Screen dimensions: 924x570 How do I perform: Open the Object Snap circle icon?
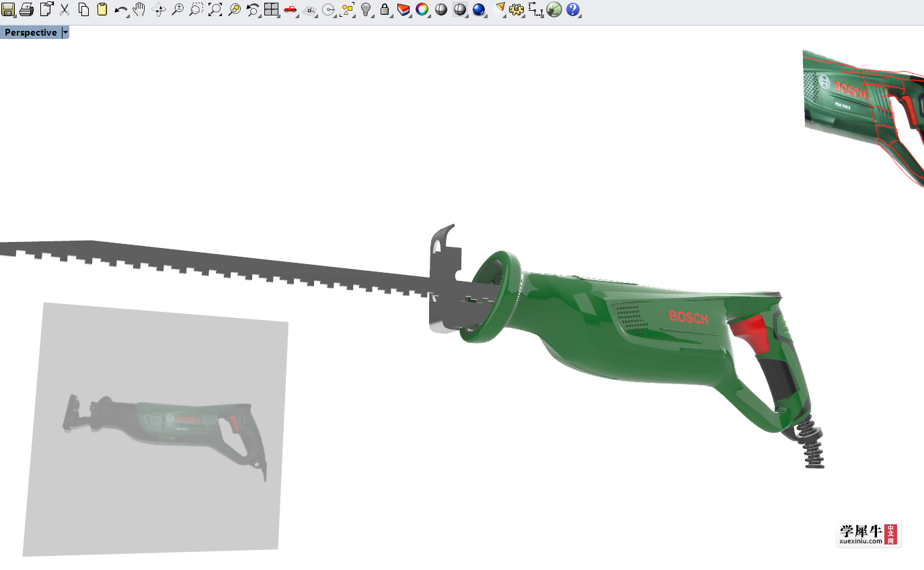328,9
